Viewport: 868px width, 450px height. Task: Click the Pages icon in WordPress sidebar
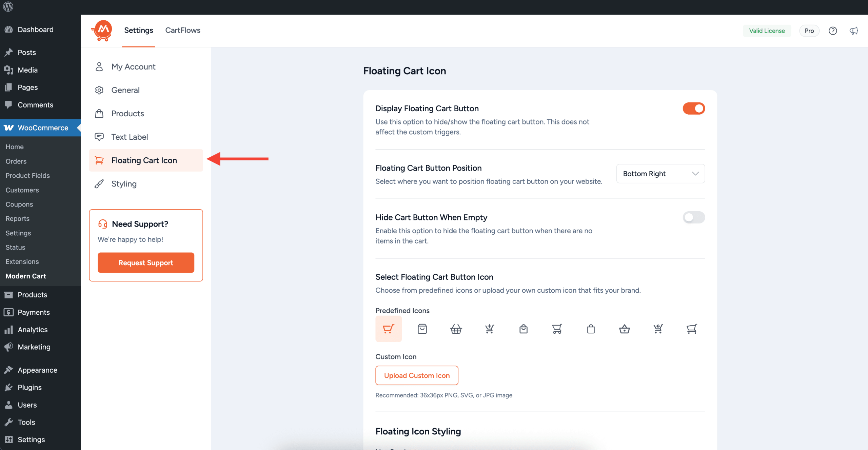coord(9,87)
